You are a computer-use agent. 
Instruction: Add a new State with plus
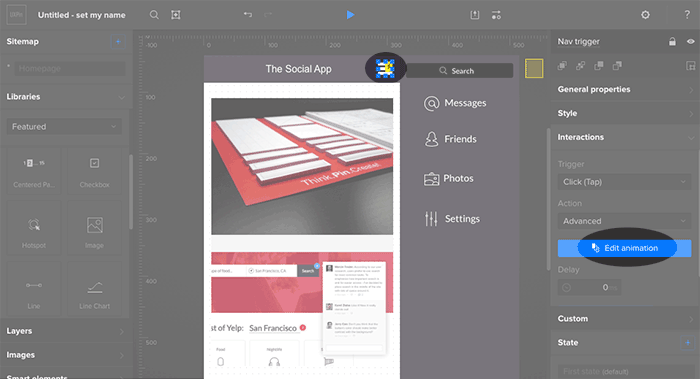[688, 343]
